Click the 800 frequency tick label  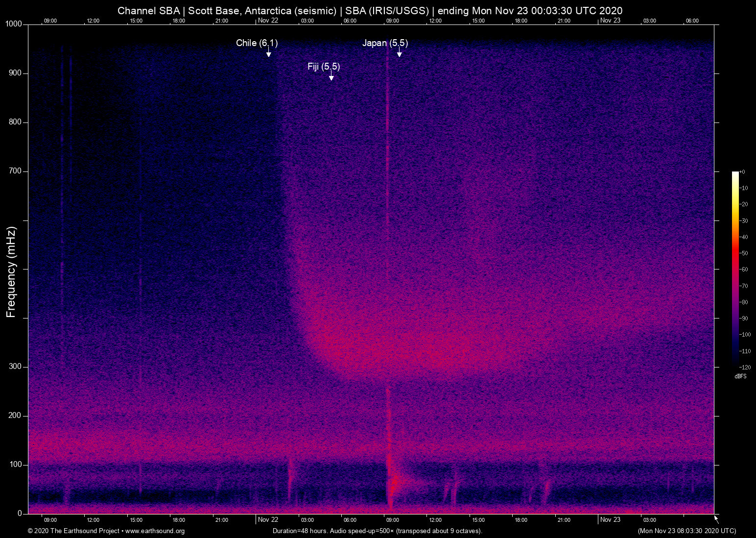click(x=16, y=122)
